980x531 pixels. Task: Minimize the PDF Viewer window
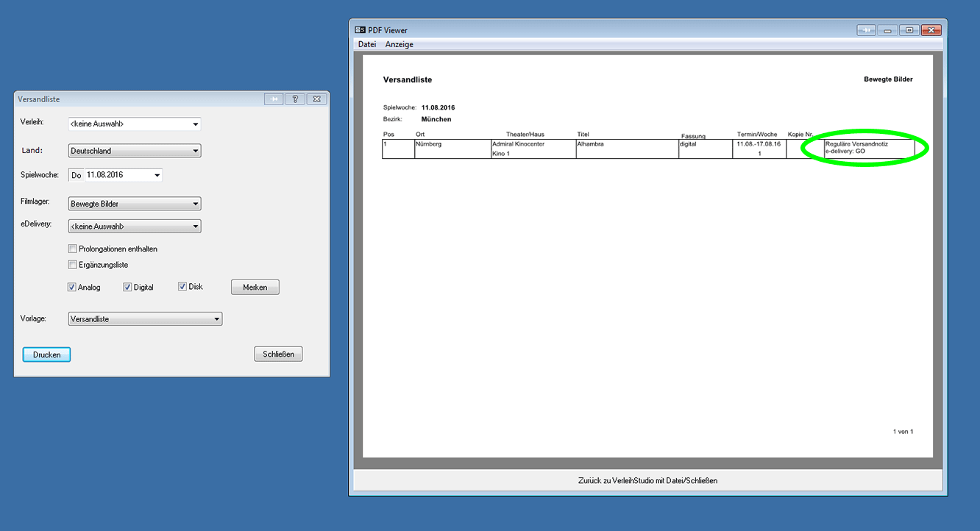click(x=888, y=30)
